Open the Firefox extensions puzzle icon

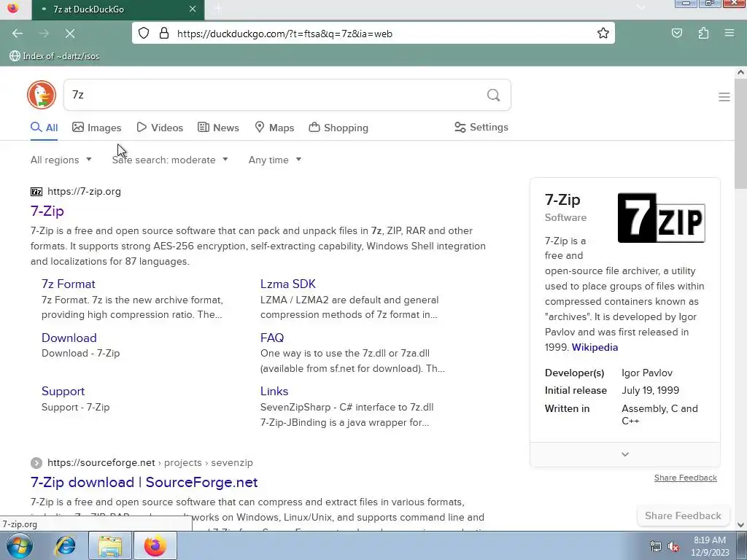pyautogui.click(x=703, y=33)
